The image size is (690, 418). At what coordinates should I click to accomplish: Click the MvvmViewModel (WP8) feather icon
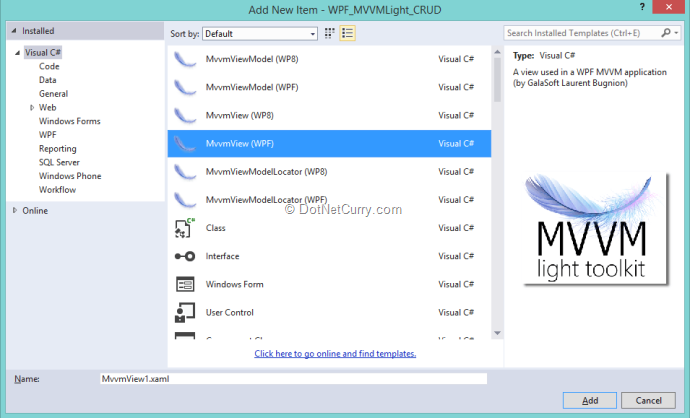(185, 59)
